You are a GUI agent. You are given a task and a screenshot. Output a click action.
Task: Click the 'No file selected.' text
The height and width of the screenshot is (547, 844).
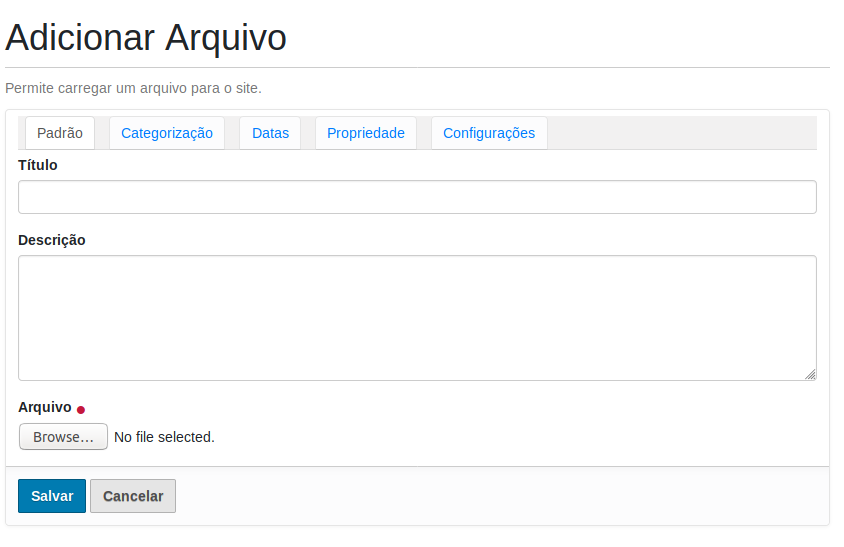pyautogui.click(x=164, y=437)
